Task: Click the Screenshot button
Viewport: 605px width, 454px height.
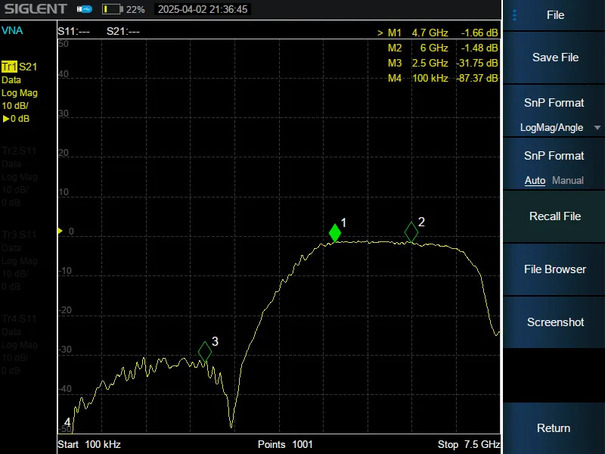Action: point(554,322)
